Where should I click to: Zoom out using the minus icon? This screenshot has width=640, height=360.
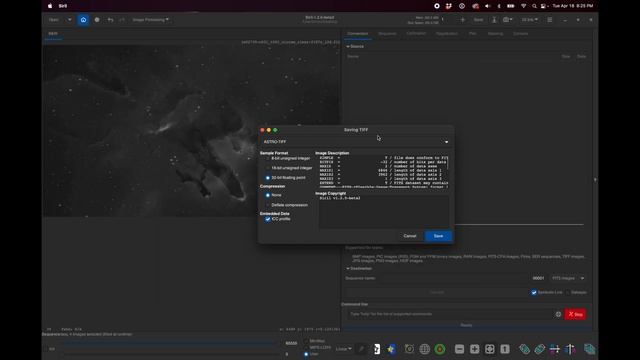pos(459,349)
